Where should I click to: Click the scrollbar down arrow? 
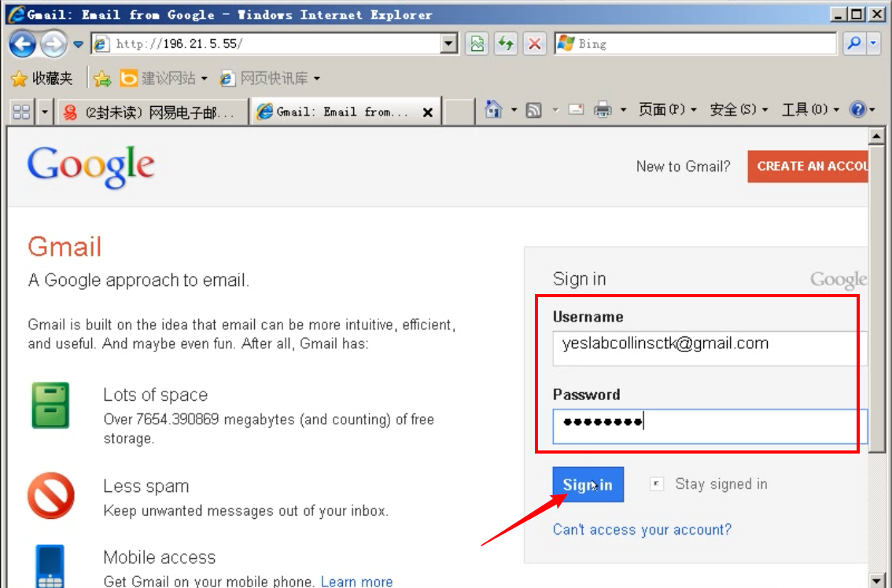(876, 581)
